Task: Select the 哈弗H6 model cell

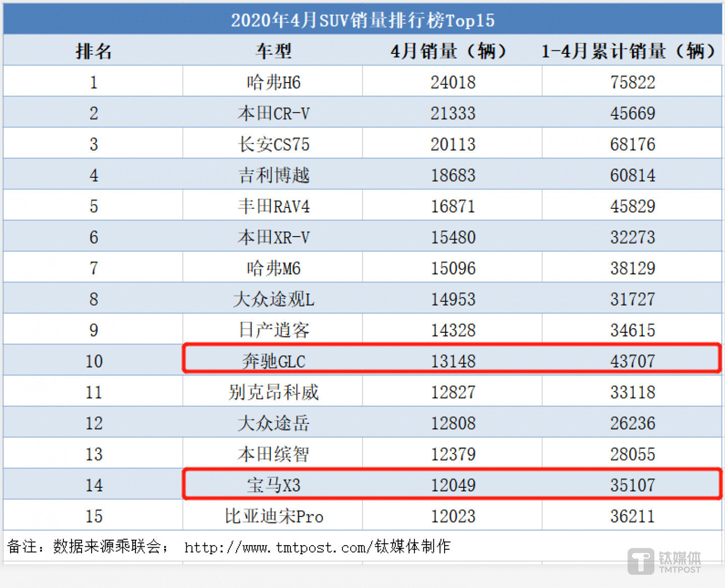Action: point(273,82)
